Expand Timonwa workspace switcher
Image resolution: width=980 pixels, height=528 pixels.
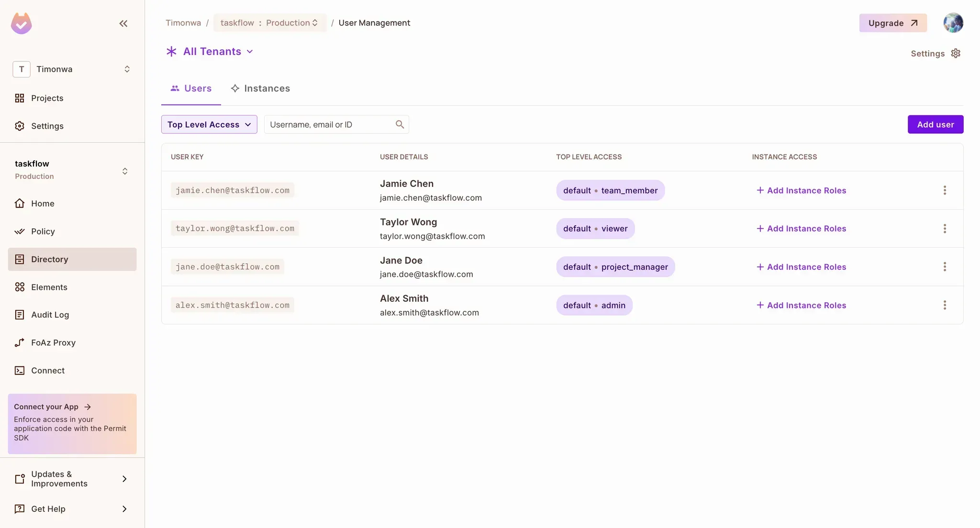72,69
